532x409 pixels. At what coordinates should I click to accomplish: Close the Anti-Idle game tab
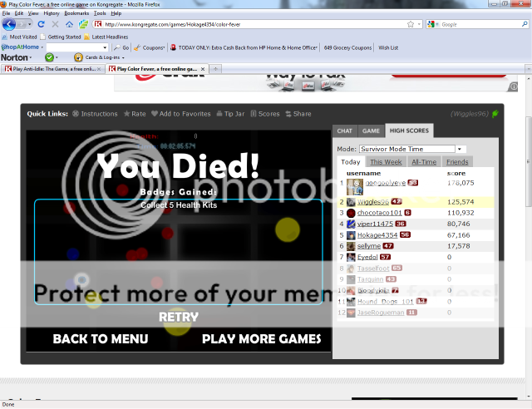tap(99, 69)
